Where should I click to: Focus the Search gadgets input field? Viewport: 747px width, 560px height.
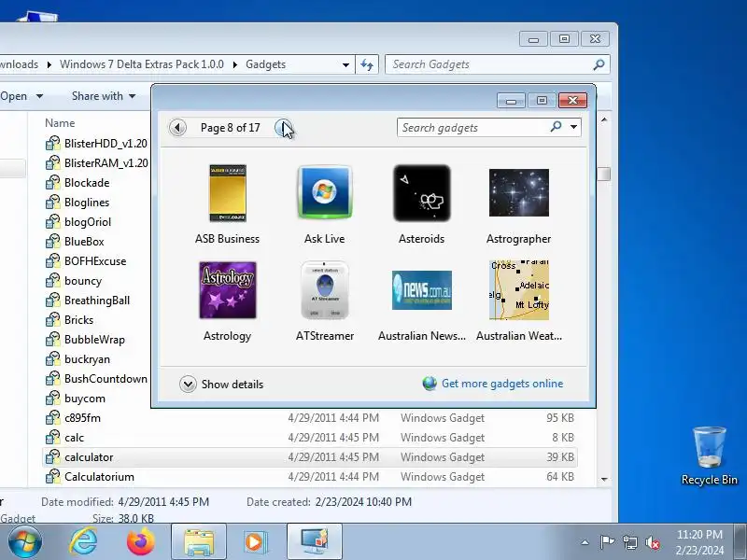[474, 128]
